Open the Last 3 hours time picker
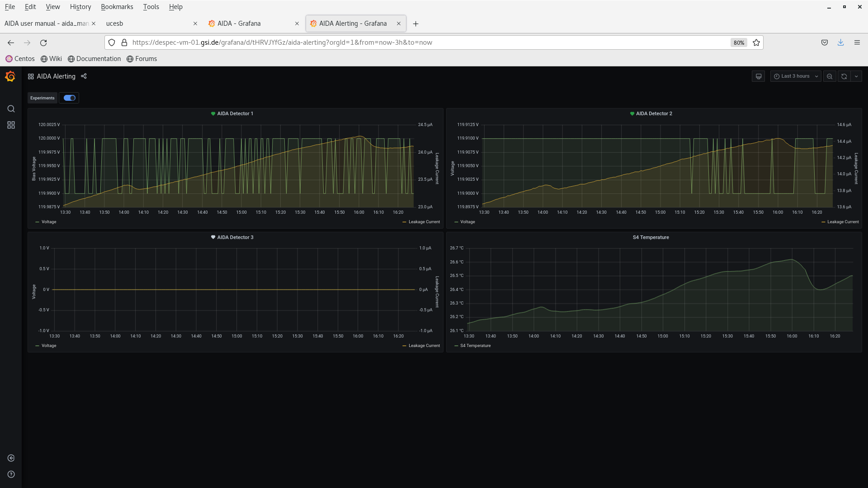The height and width of the screenshot is (488, 868). pos(796,76)
